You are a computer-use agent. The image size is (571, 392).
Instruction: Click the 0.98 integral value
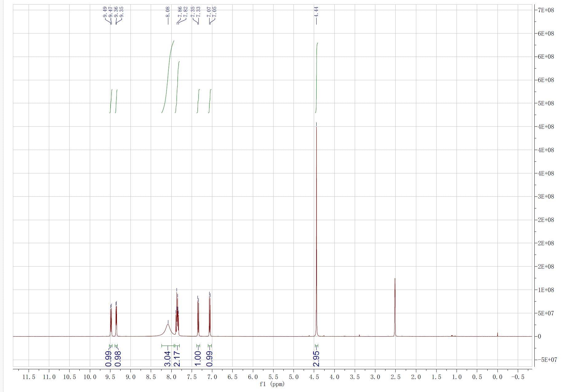[x=118, y=359]
